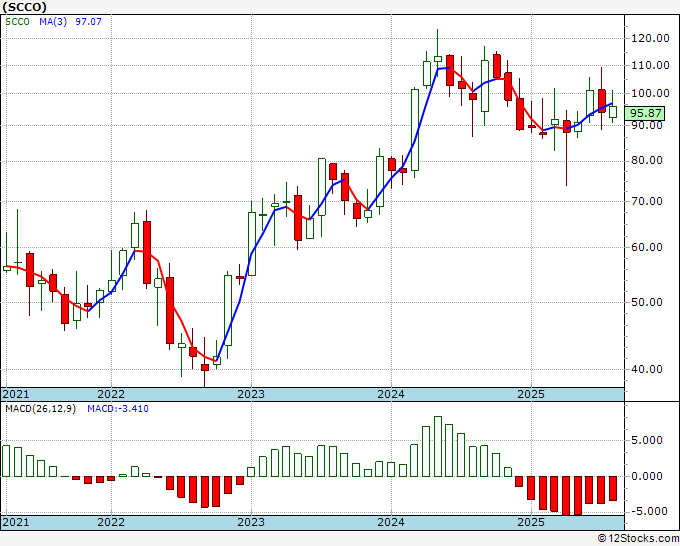Click the 97.07 moving average value

pos(88,21)
